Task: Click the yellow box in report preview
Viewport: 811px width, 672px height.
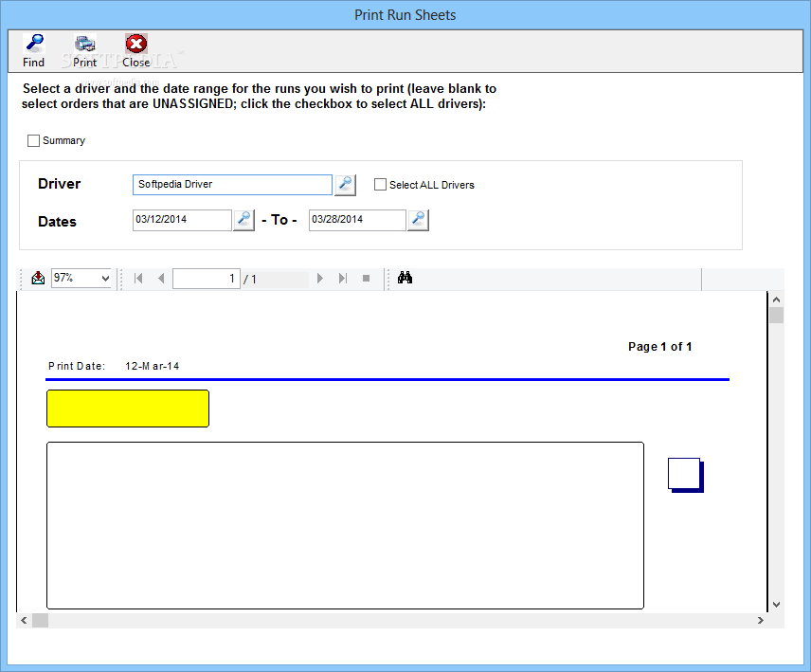Action: 128,409
